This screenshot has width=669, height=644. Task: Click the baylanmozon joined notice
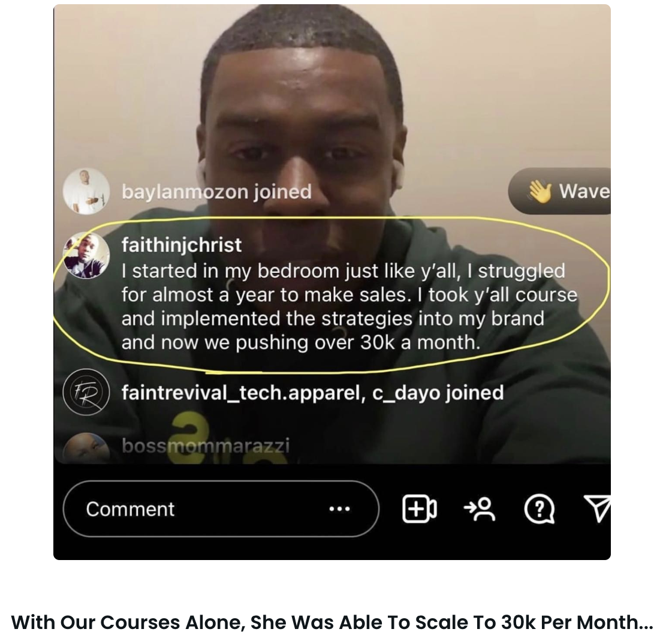[x=217, y=192]
